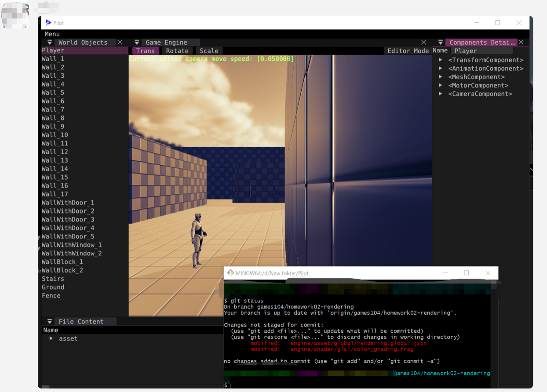
Task: Expand the TransformComponent entry
Action: click(441, 60)
